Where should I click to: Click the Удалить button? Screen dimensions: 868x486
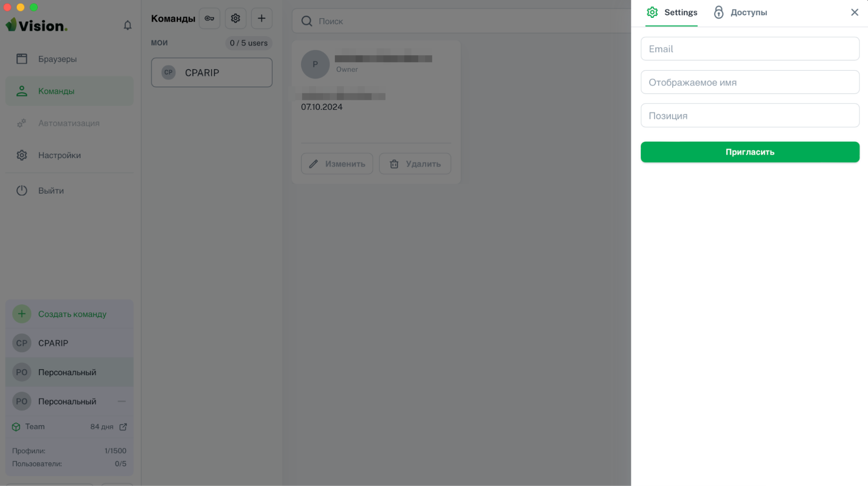(415, 164)
